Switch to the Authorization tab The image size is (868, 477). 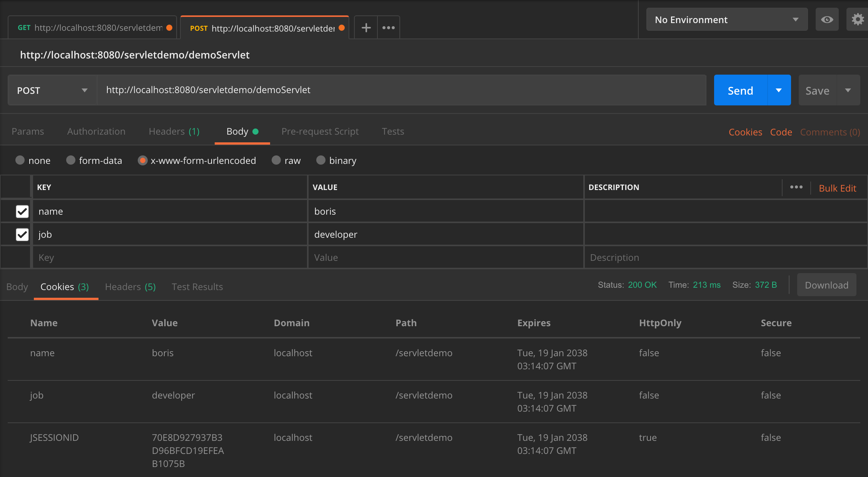[x=96, y=132]
